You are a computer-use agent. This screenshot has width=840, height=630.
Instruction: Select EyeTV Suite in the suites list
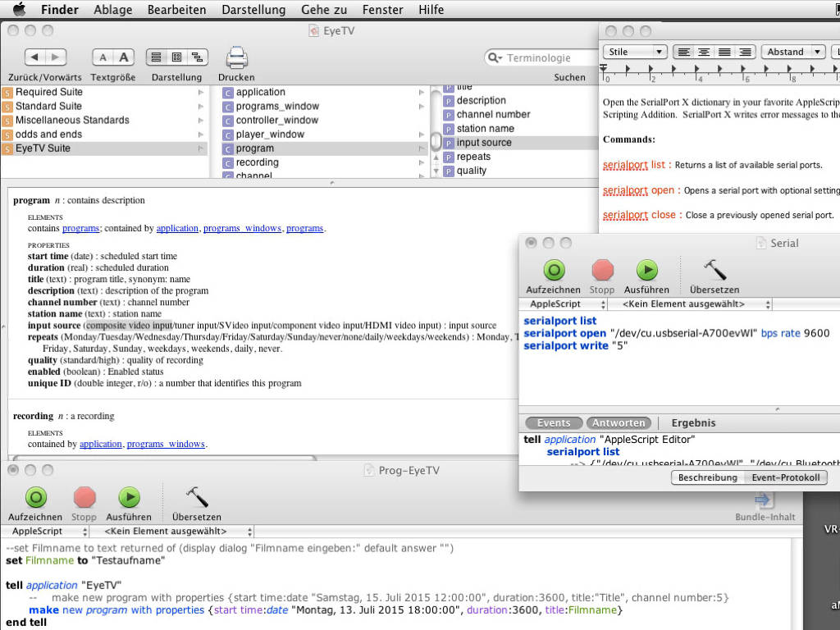click(43, 148)
